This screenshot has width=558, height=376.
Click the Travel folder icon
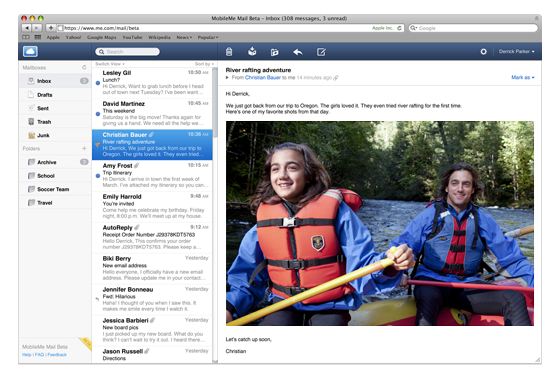coord(31,203)
